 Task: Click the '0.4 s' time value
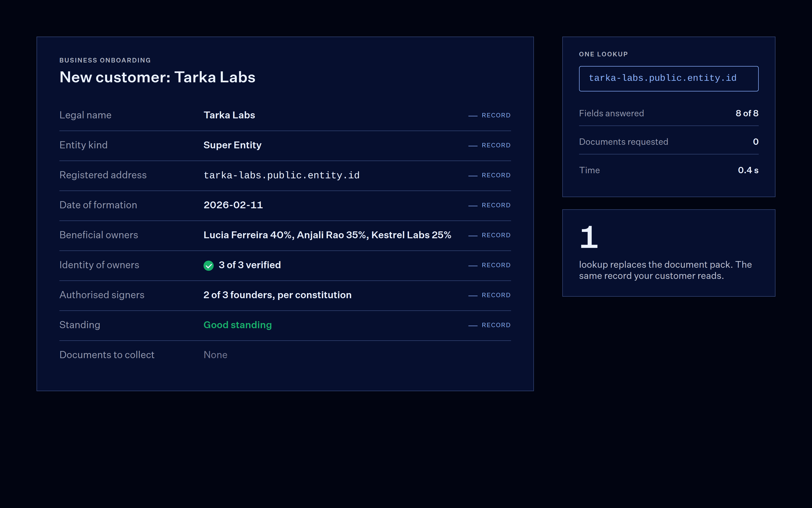748,170
